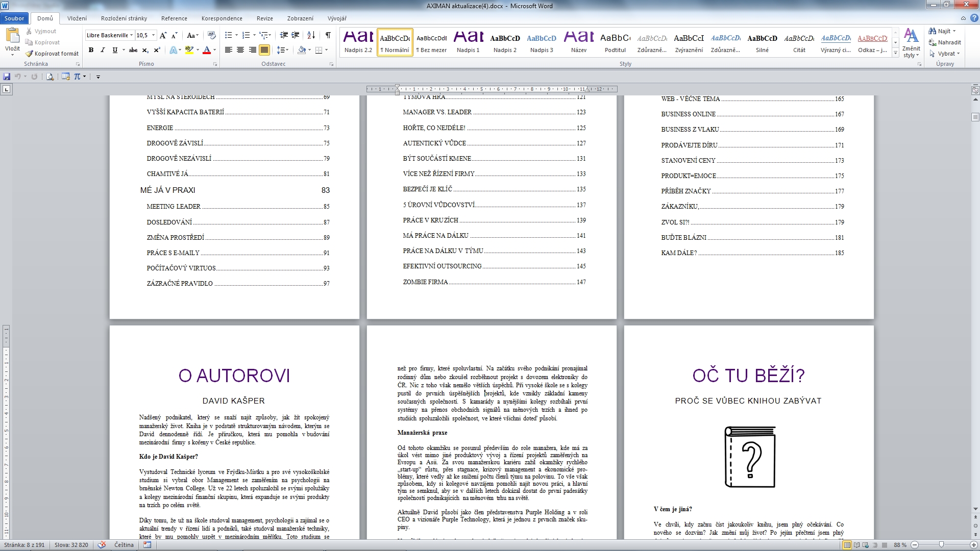Viewport: 980px width, 551px height.
Task: Apply the Nadpis 1 style
Action: (468, 42)
